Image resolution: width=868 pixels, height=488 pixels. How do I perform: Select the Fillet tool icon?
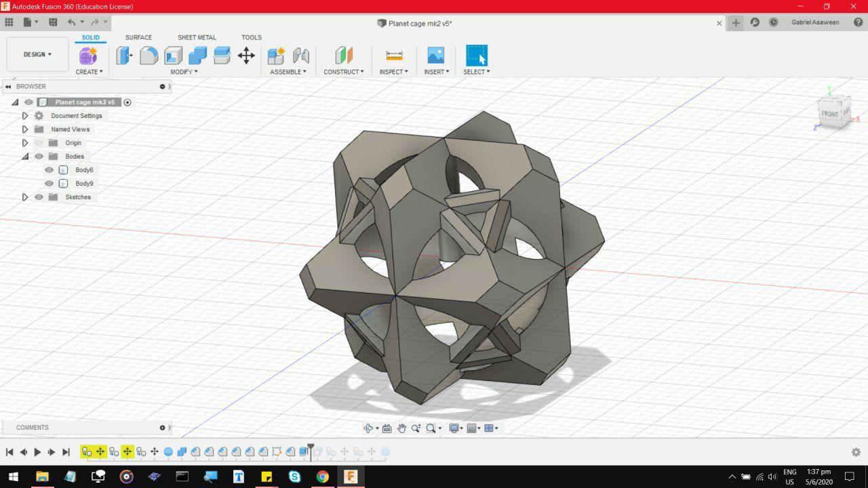(149, 56)
